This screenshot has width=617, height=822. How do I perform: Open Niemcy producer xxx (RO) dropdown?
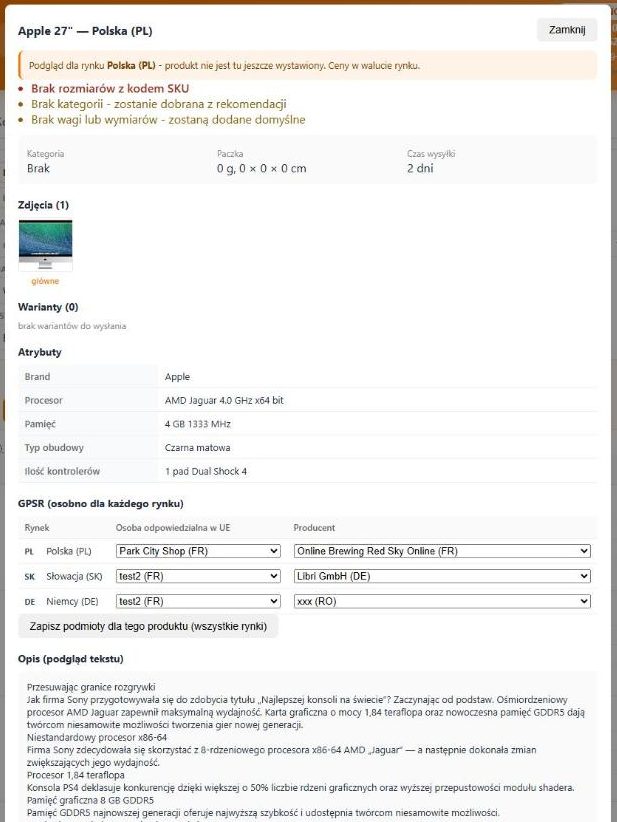[442, 601]
